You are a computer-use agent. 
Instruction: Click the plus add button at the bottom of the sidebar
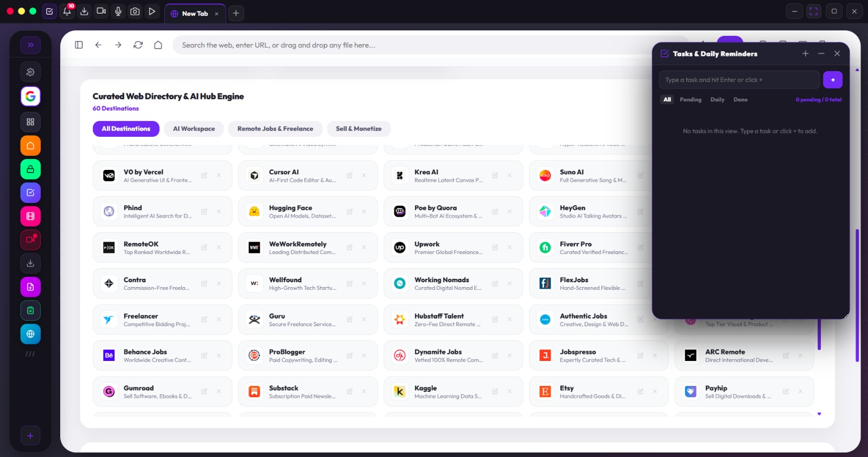pyautogui.click(x=30, y=436)
